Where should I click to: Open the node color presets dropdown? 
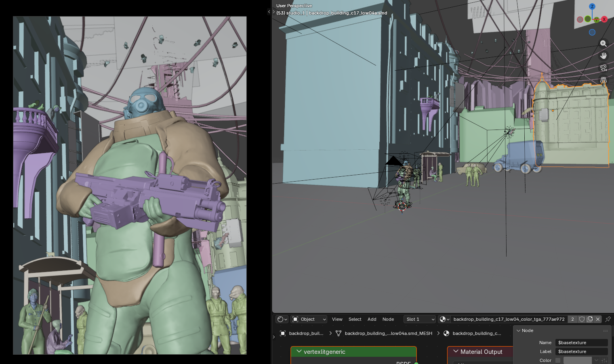pos(596,360)
